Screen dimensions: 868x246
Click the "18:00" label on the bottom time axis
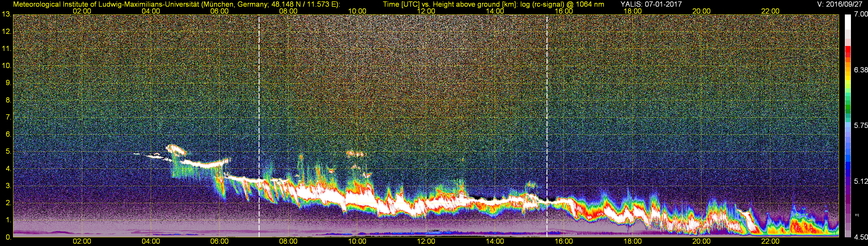click(632, 241)
